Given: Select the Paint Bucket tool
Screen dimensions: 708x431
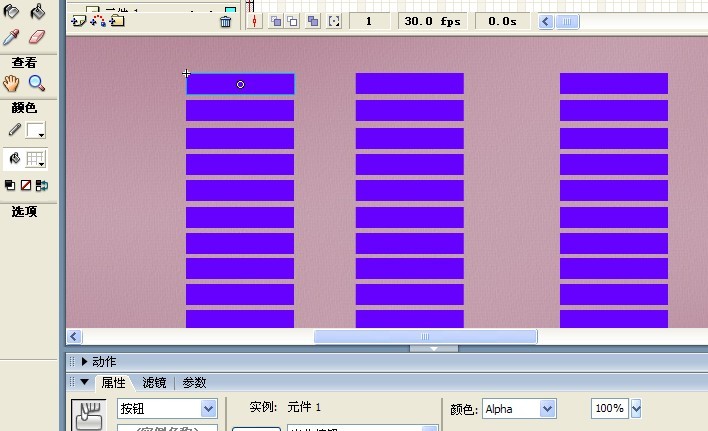Looking at the screenshot, I should pos(38,12).
